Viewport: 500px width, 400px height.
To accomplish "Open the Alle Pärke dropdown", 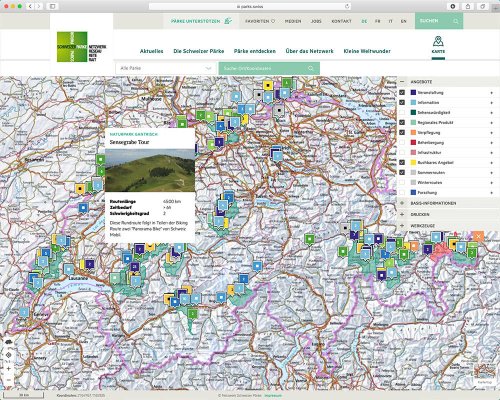I will [x=166, y=68].
